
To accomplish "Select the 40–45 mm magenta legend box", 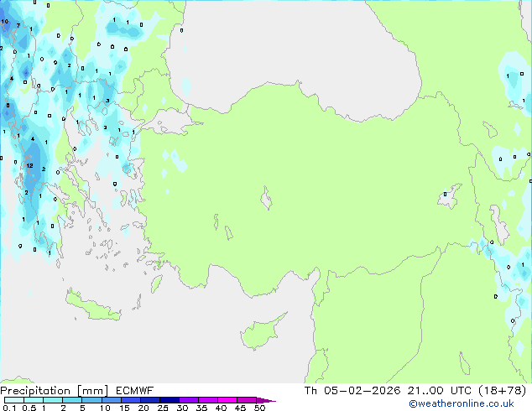I will pyautogui.click(x=227, y=400).
